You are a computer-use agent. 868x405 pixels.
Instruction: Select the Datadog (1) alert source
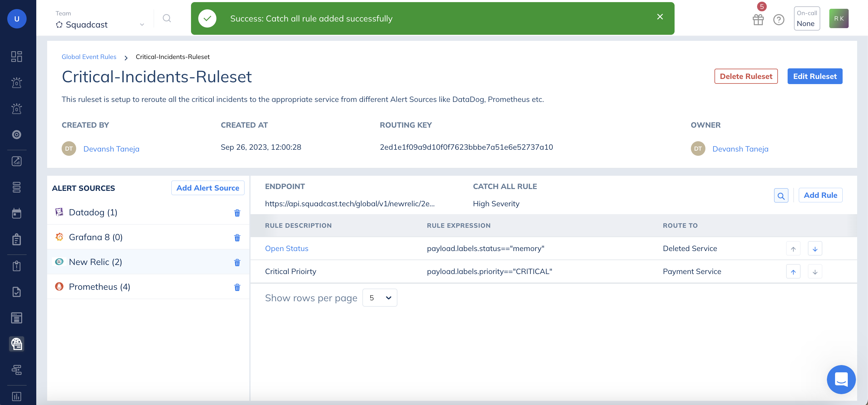[148, 212]
